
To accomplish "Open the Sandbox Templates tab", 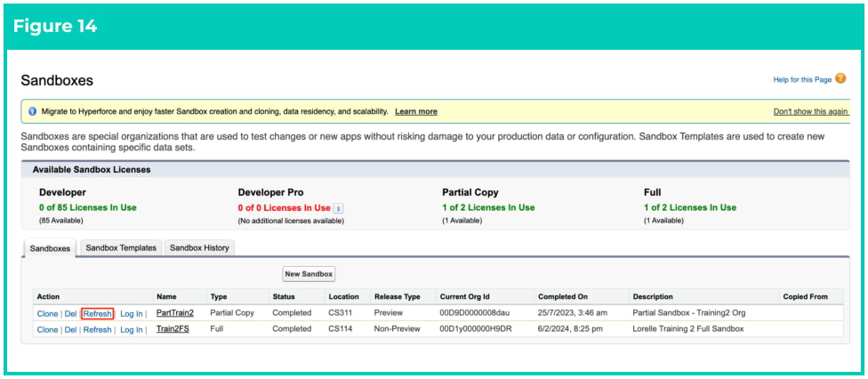I will [121, 247].
